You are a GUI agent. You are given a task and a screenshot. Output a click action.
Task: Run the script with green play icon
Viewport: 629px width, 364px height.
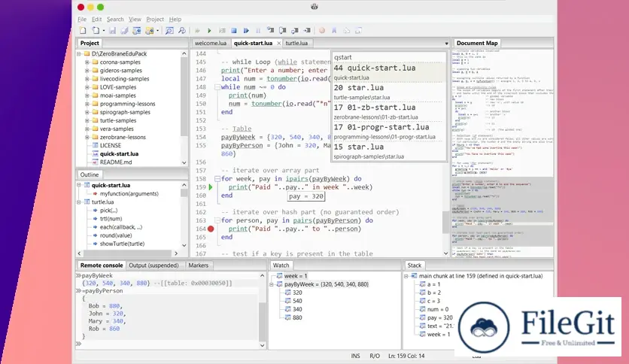[209, 31]
